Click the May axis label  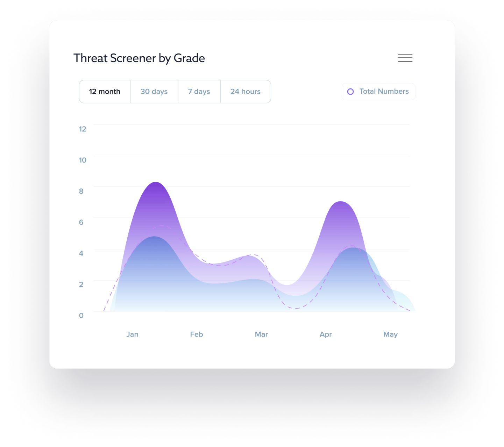click(390, 334)
